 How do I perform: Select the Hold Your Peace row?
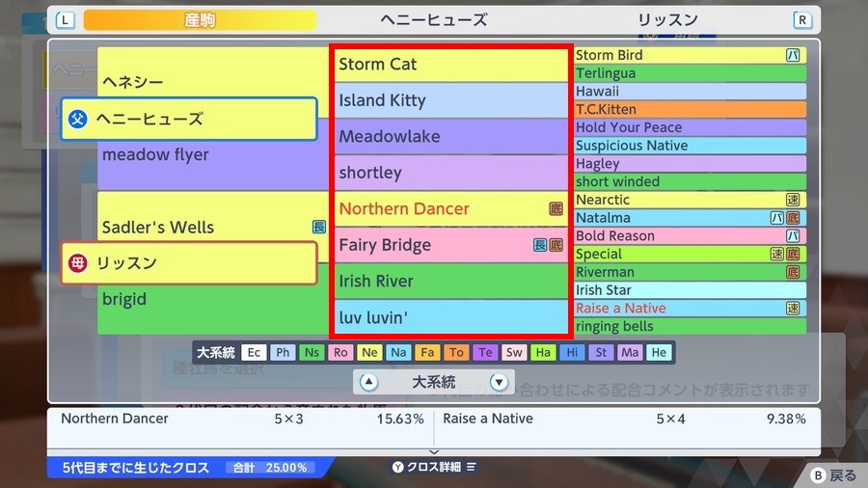(x=691, y=127)
